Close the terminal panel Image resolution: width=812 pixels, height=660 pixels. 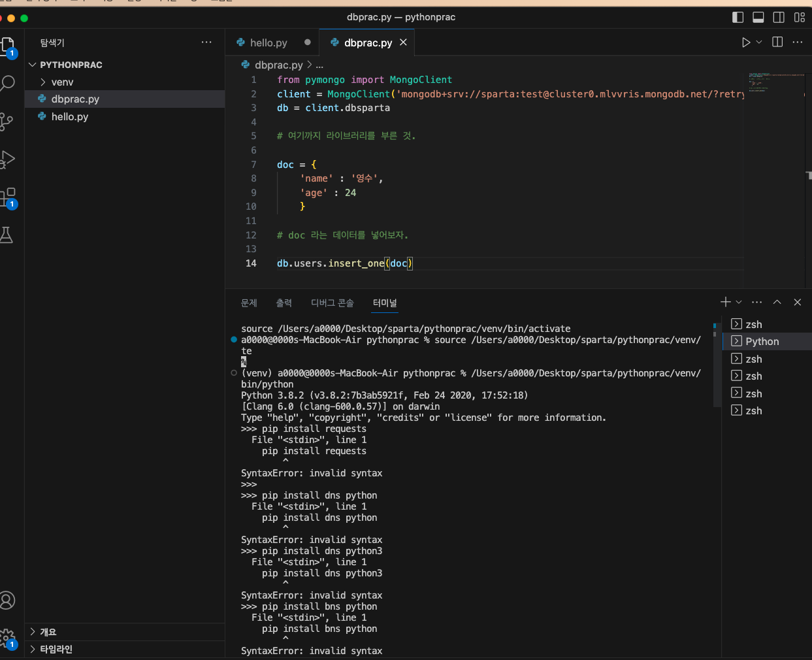tap(797, 302)
